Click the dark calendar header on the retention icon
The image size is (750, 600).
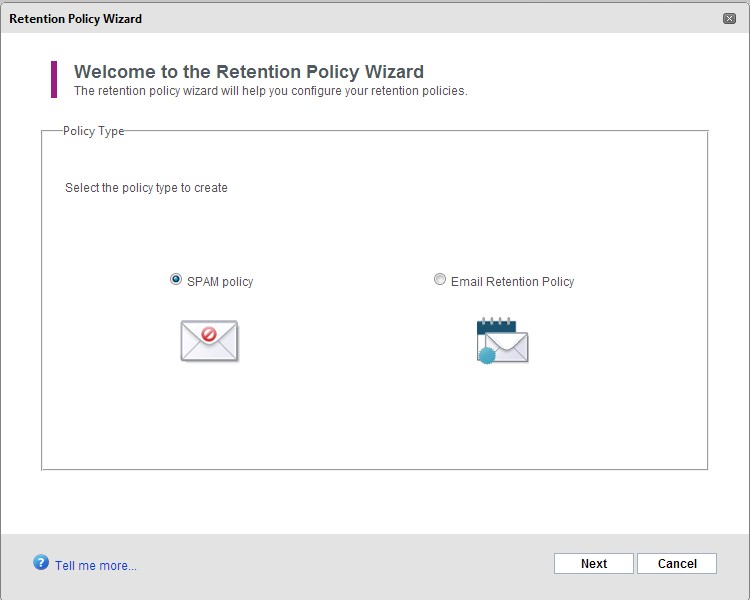tap(496, 326)
